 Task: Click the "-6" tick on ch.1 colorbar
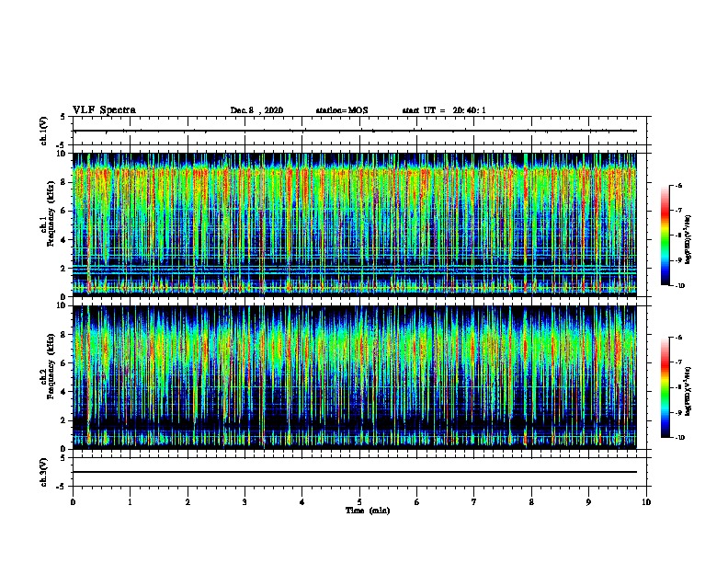coord(678,186)
